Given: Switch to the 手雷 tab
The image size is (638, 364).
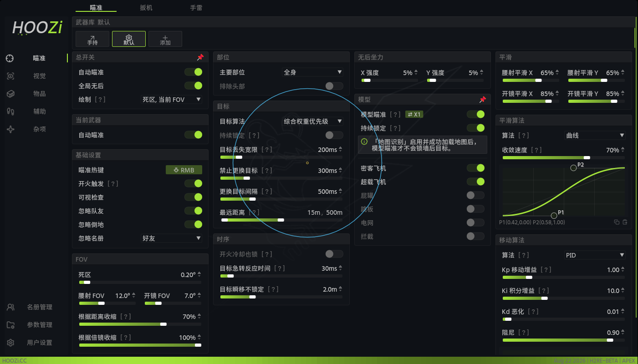Looking at the screenshot, I should pos(196,7).
